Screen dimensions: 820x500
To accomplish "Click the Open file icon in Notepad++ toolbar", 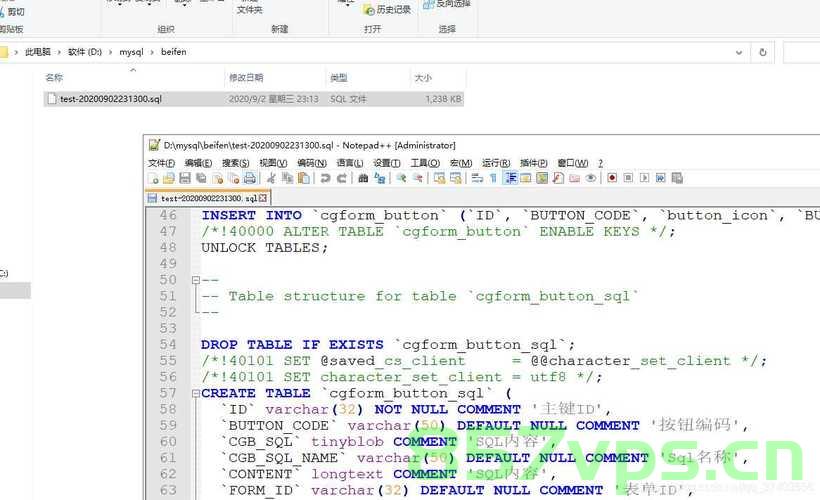I will click(x=168, y=178).
